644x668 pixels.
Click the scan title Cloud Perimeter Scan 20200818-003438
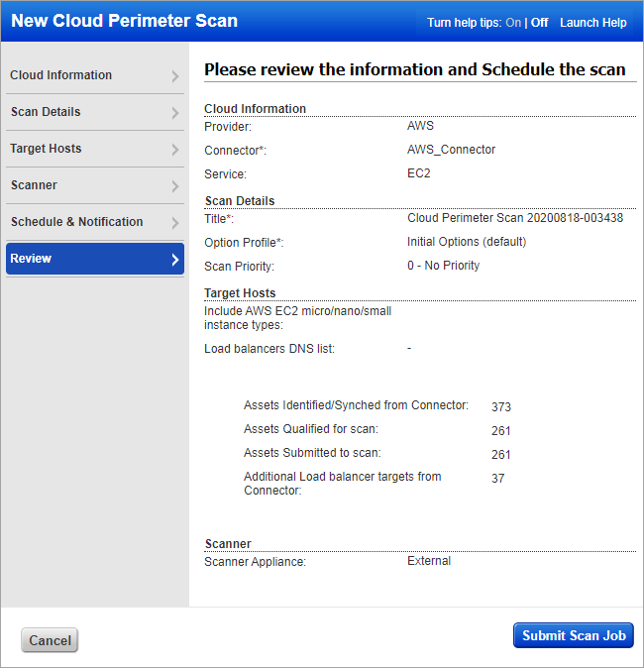click(x=515, y=218)
